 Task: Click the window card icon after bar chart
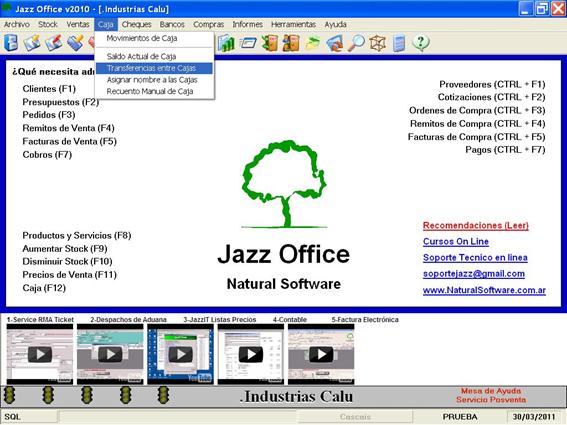click(248, 43)
